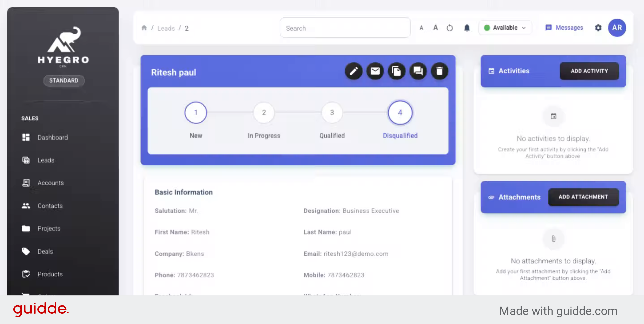The height and width of the screenshot is (324, 644).
Task: Open the AR user avatar menu
Action: (x=617, y=28)
